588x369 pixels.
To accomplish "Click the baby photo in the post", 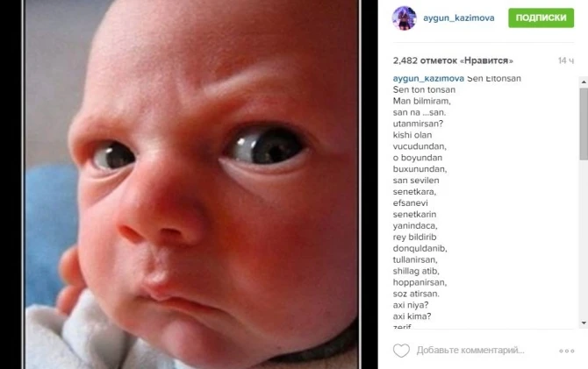I will click(192, 184).
